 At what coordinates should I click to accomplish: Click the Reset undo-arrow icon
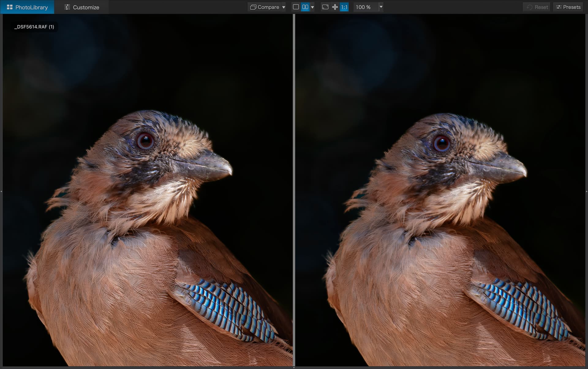point(530,7)
